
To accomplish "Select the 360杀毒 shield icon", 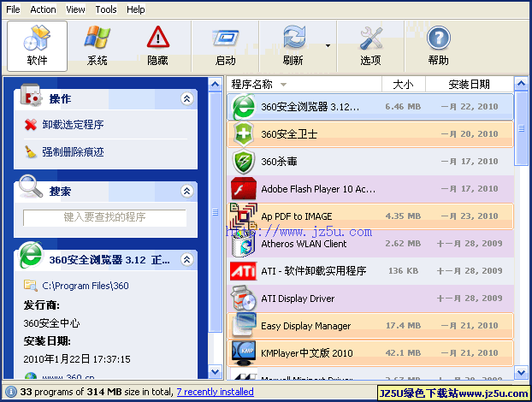I will coord(244,162).
